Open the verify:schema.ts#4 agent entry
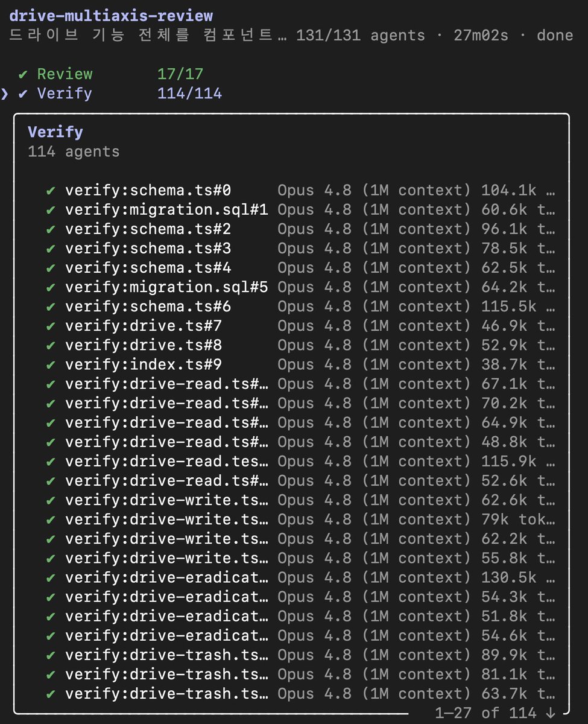 click(301, 268)
